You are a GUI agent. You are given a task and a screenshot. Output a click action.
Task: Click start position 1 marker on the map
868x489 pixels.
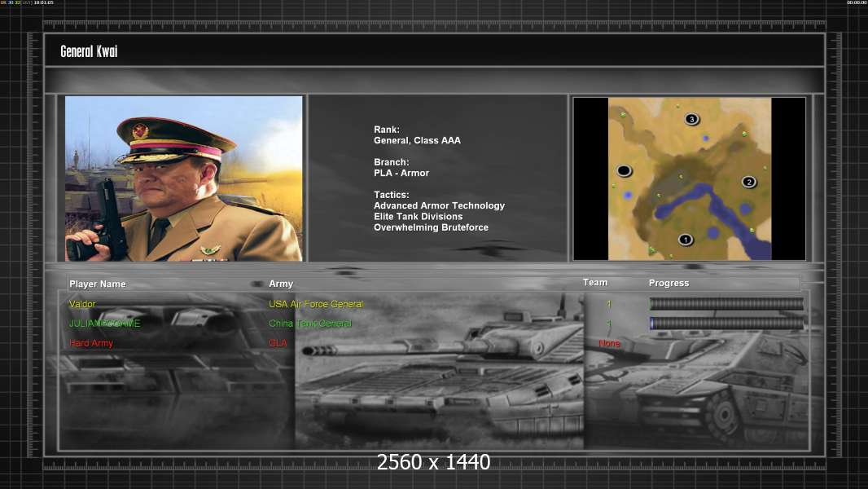point(686,240)
